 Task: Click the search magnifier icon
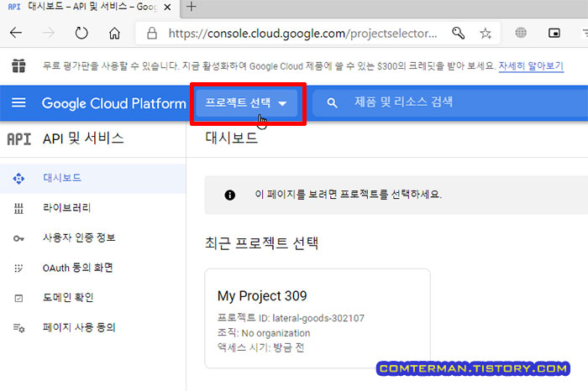332,102
